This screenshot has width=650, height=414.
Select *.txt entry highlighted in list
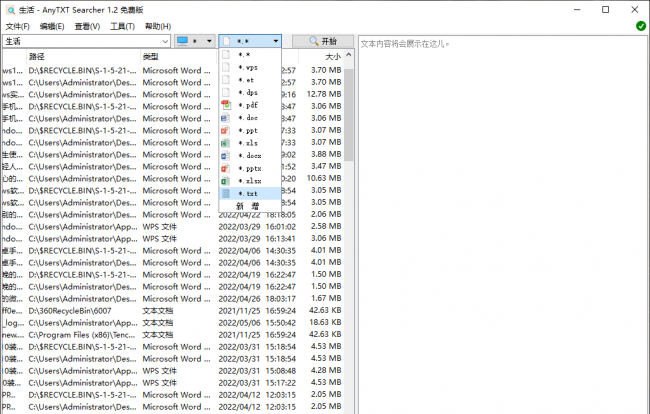[x=250, y=194]
